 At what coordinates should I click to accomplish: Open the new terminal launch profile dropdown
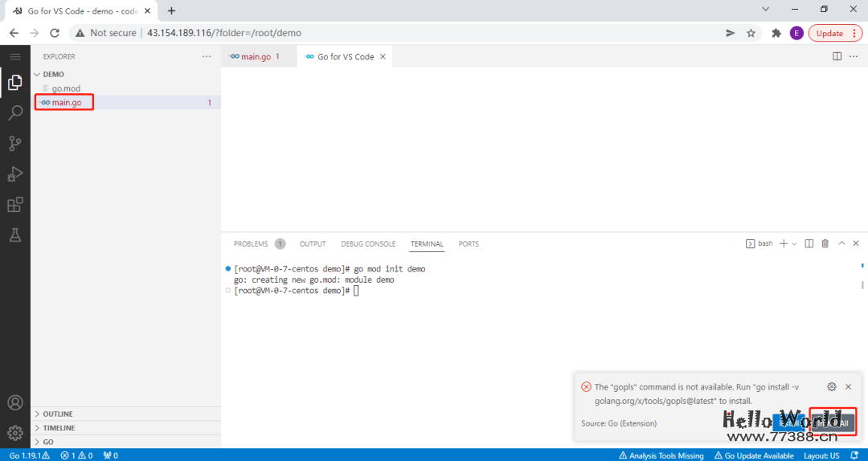(795, 243)
